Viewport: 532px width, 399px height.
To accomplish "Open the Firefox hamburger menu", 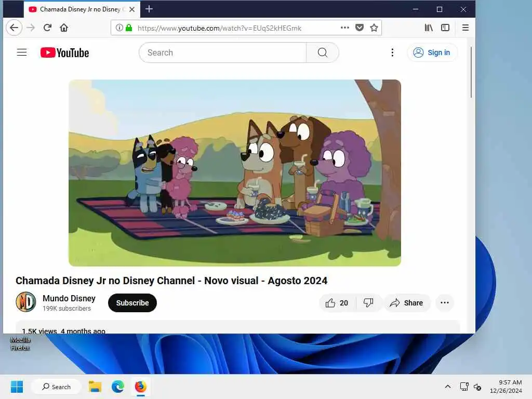I will [465, 28].
